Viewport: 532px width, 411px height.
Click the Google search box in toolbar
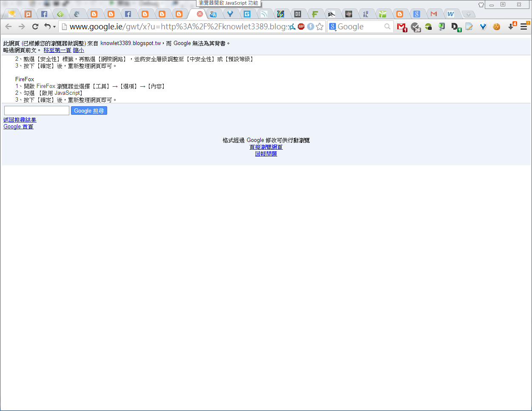[360, 27]
